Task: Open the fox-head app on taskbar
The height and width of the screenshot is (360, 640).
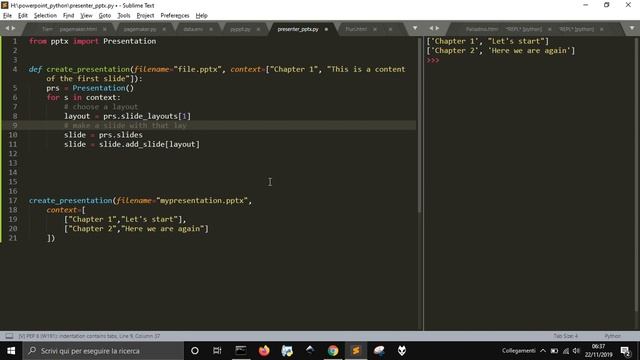Action: (402, 351)
